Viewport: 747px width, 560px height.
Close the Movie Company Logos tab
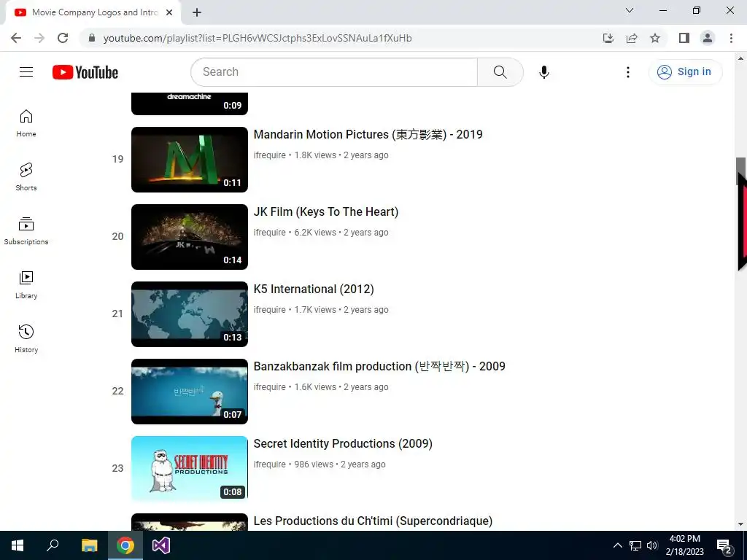pyautogui.click(x=169, y=12)
